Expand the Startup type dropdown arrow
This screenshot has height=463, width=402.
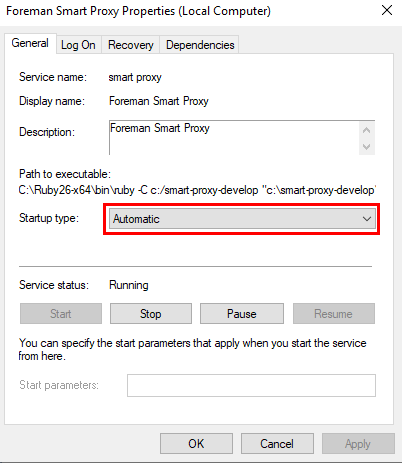pyautogui.click(x=367, y=219)
